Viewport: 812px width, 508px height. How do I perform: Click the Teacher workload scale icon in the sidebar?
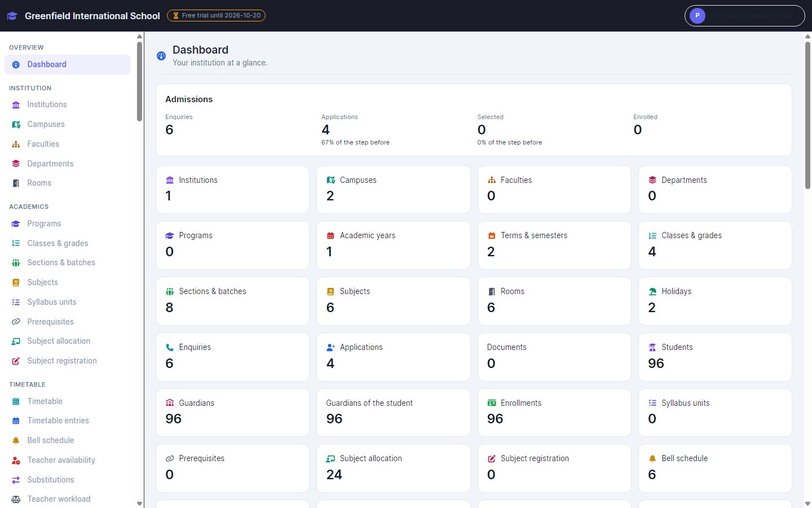[16, 500]
